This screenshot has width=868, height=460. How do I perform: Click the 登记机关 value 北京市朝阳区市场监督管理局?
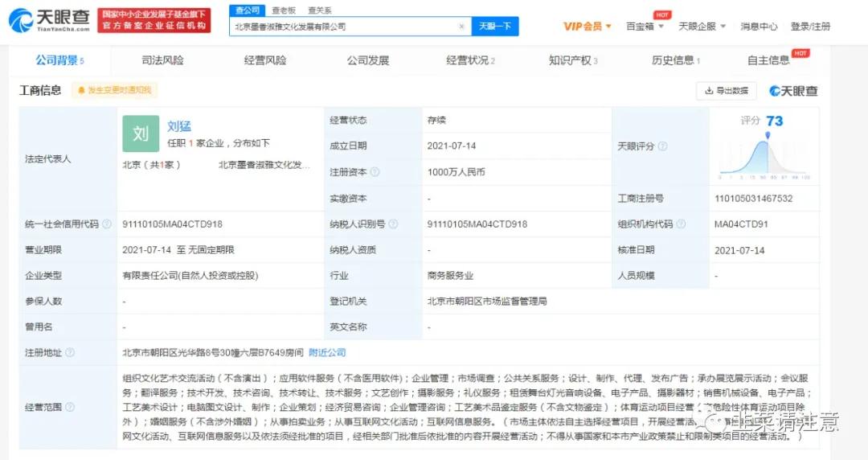[x=486, y=301]
